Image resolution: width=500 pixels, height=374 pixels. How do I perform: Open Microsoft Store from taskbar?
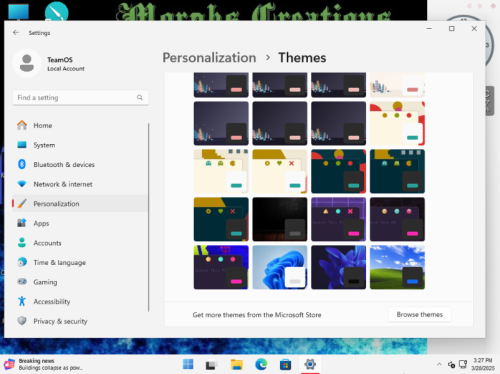click(285, 364)
